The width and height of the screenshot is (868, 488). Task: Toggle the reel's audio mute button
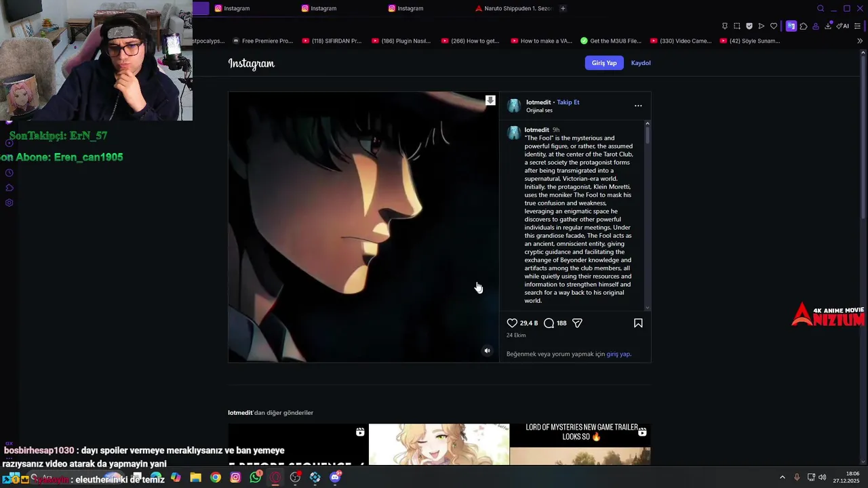487,350
